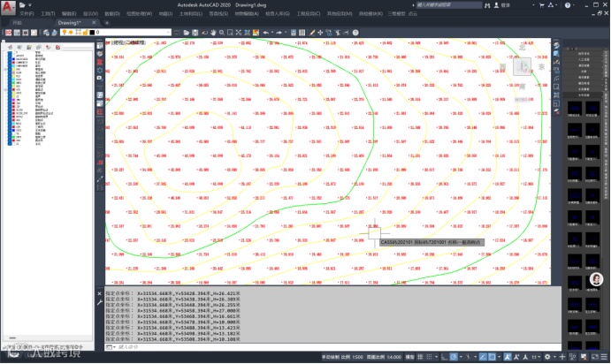Open the AutoCAD application menu logo
The width and height of the screenshot is (611, 364).
coord(8,7)
